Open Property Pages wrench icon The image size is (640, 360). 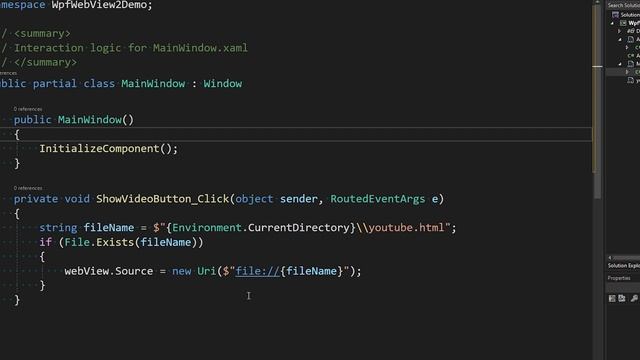coord(634,298)
